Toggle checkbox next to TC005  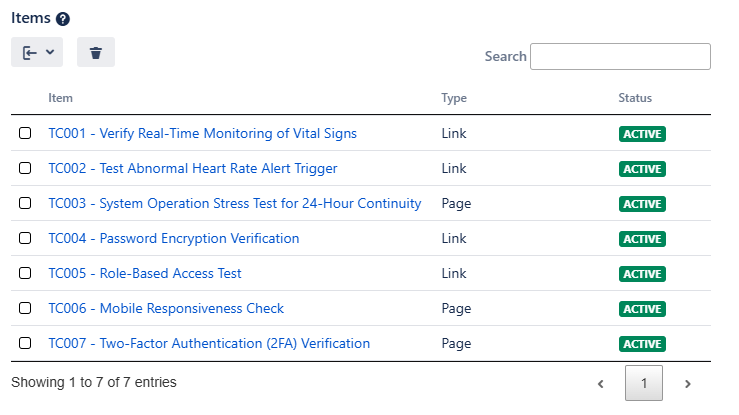(x=25, y=274)
